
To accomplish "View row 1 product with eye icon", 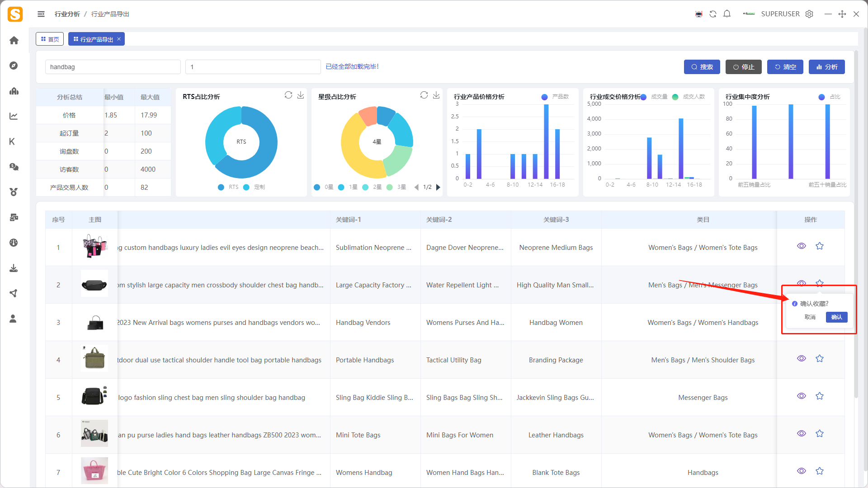I will click(x=802, y=246).
